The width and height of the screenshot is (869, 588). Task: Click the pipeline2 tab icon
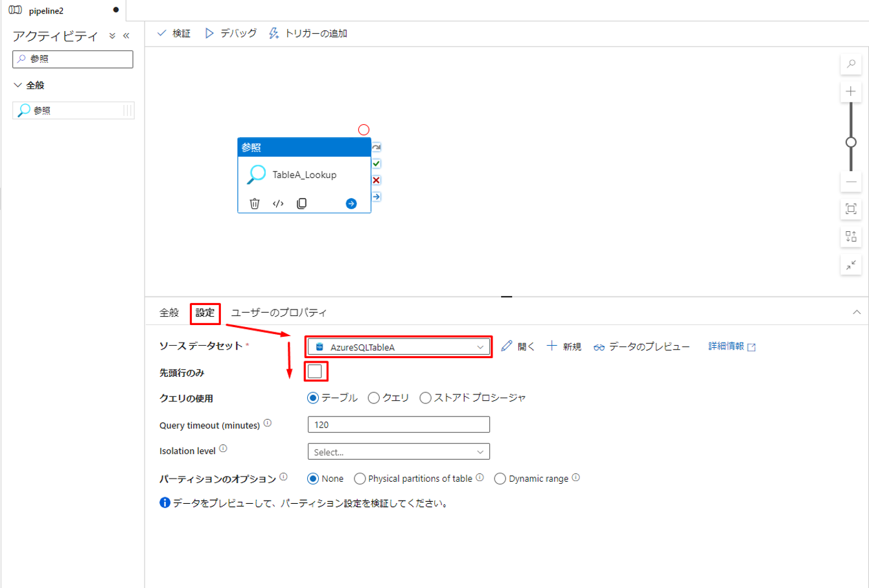pos(15,10)
